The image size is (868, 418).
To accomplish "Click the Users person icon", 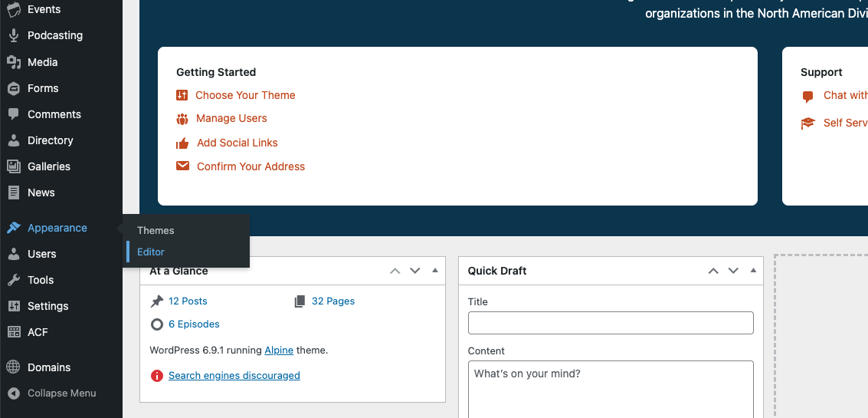I will click(x=14, y=254).
